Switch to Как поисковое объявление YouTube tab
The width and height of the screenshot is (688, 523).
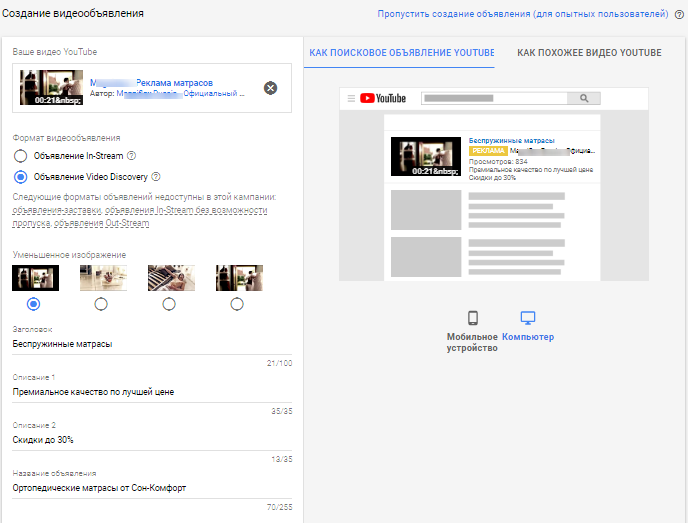click(401, 52)
